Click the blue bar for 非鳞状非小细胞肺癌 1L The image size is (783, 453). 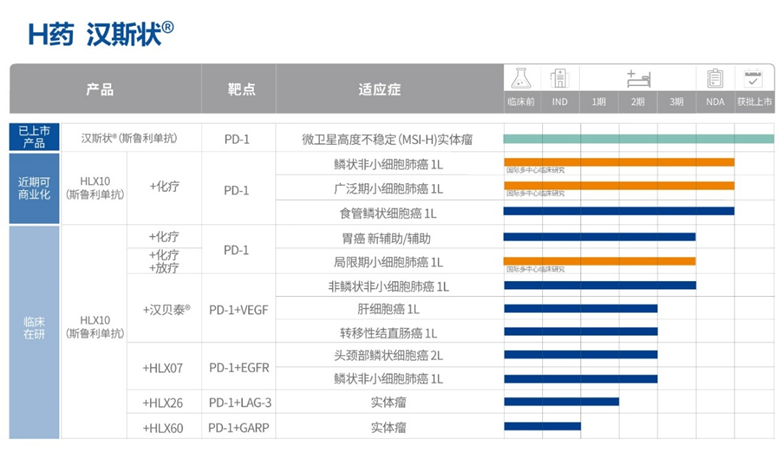coord(600,285)
